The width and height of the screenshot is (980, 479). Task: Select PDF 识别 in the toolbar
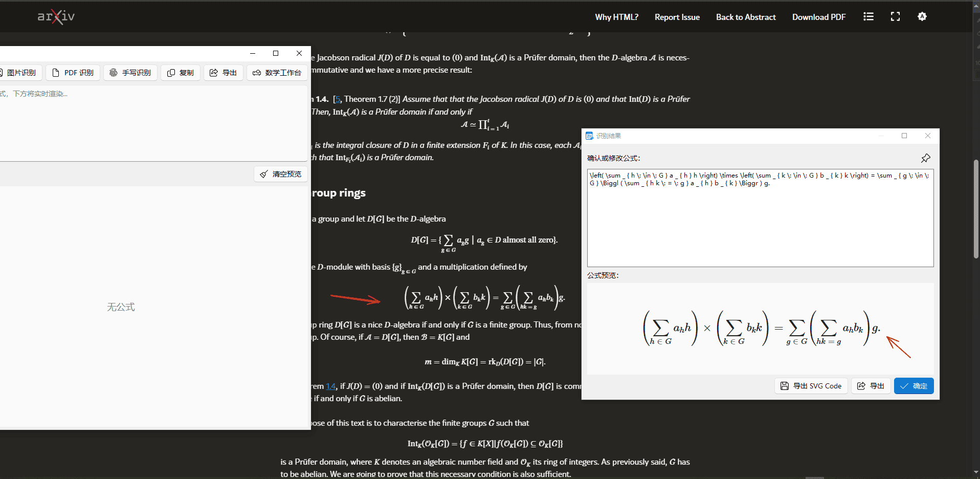tap(73, 73)
